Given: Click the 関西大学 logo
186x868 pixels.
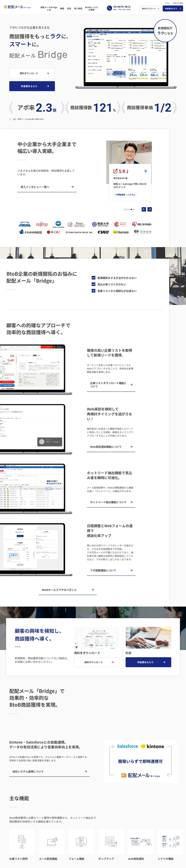Looking at the screenshot, I should point(100,224).
